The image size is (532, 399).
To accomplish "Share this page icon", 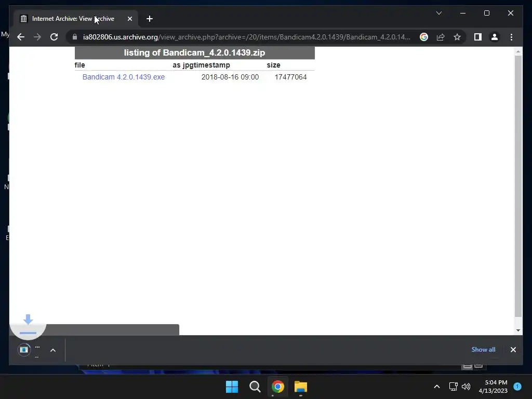I will point(441,37).
